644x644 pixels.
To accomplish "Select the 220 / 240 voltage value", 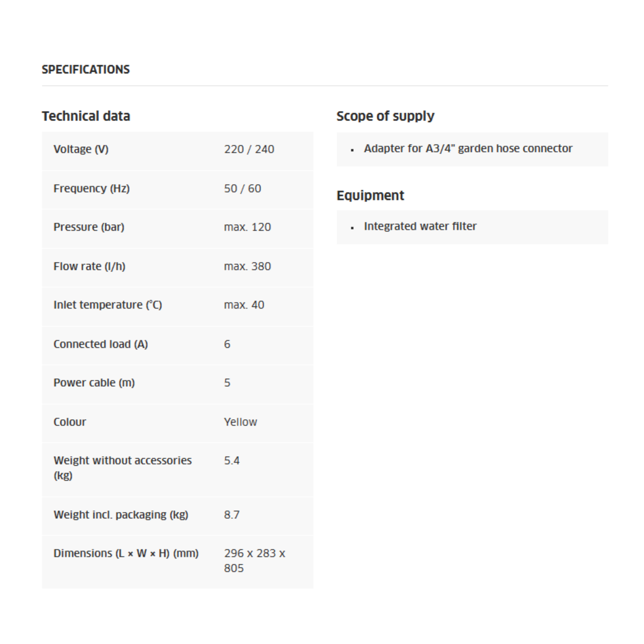I will coord(249,149).
